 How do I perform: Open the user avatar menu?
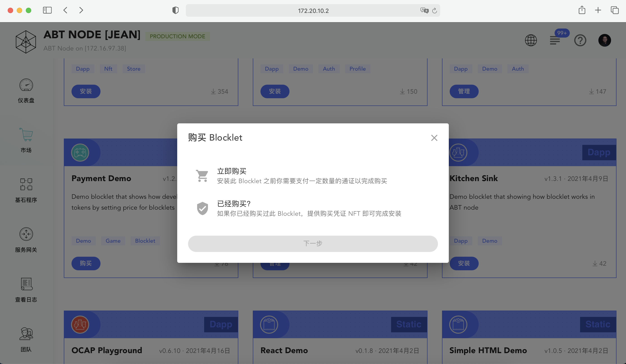click(604, 40)
